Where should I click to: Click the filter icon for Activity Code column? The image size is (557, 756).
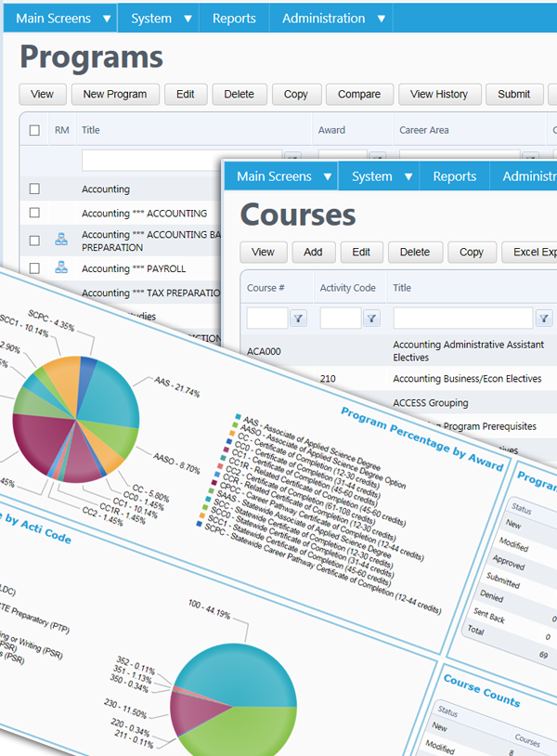[371, 319]
